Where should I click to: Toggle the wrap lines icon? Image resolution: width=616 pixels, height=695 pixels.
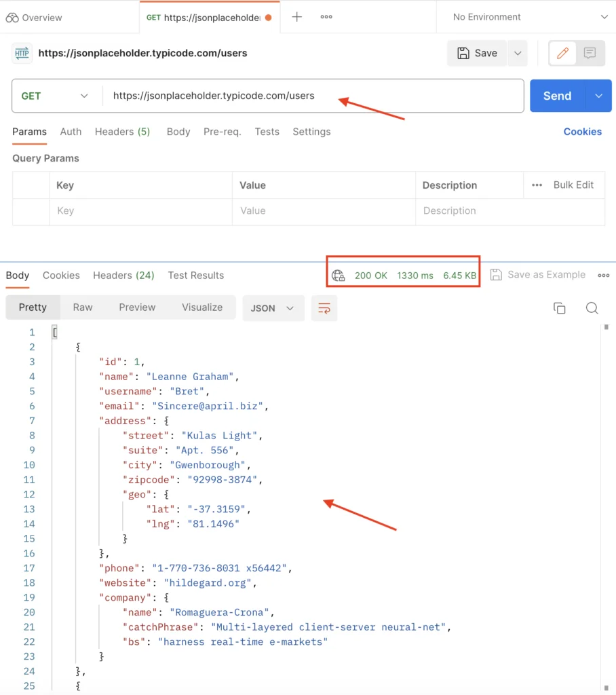point(324,309)
